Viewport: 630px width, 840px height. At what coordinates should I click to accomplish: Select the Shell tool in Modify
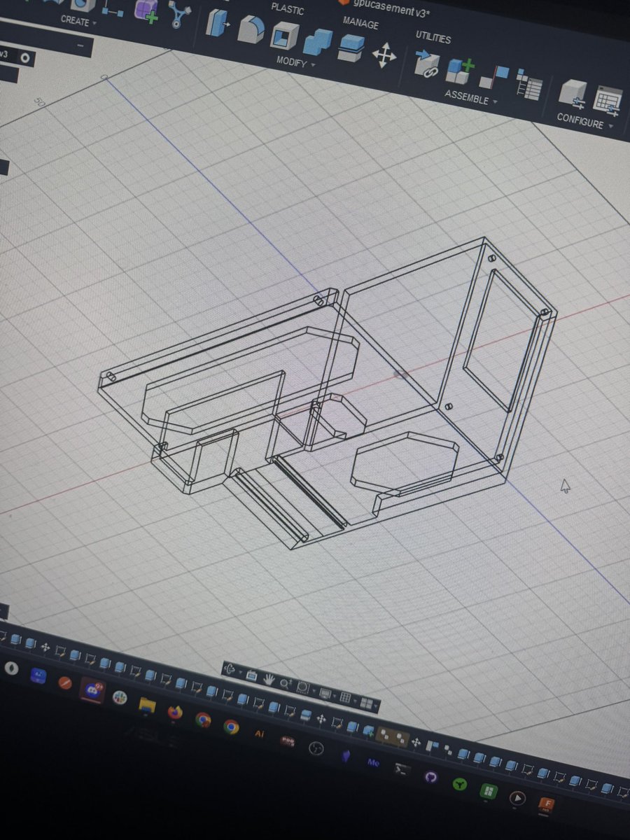(285, 35)
